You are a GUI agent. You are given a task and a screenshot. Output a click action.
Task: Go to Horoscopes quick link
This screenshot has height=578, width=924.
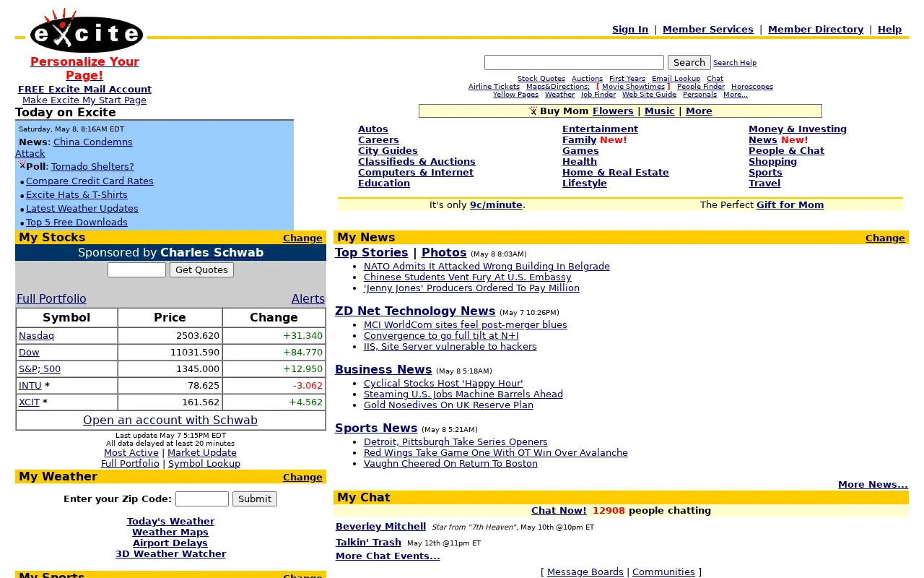coord(752,87)
